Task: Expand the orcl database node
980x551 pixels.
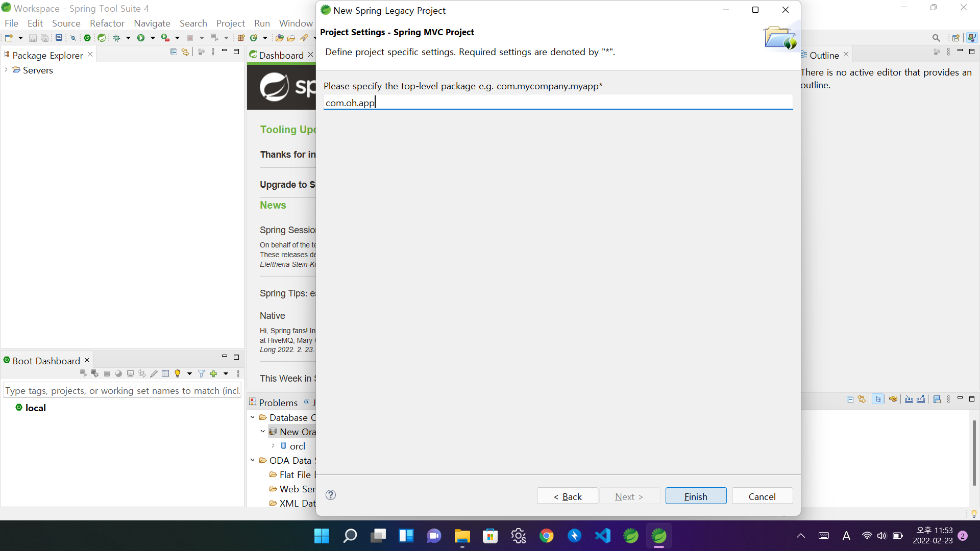Action: pos(273,446)
